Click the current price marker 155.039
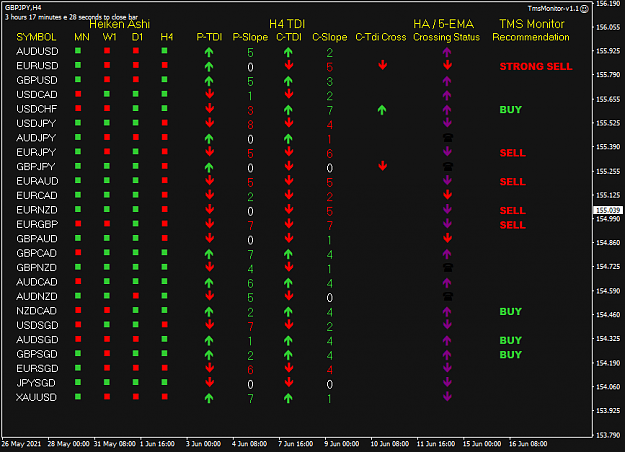This screenshot has height=452, width=625. click(x=608, y=210)
